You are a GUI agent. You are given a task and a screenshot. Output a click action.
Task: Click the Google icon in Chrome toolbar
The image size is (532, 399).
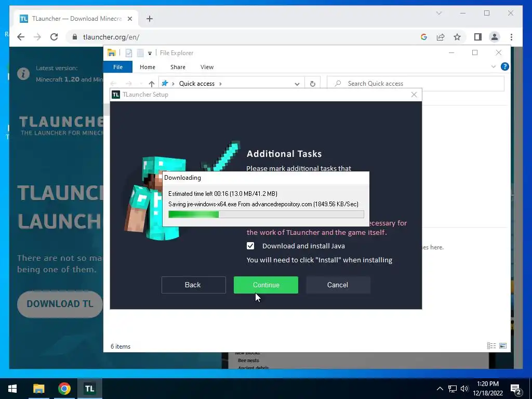tap(424, 37)
